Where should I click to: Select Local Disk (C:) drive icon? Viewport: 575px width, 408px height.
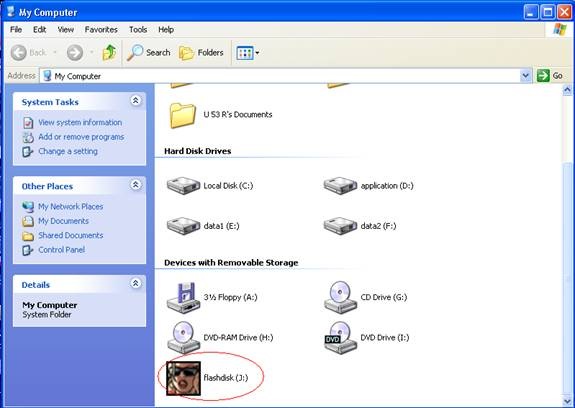pyautogui.click(x=183, y=185)
